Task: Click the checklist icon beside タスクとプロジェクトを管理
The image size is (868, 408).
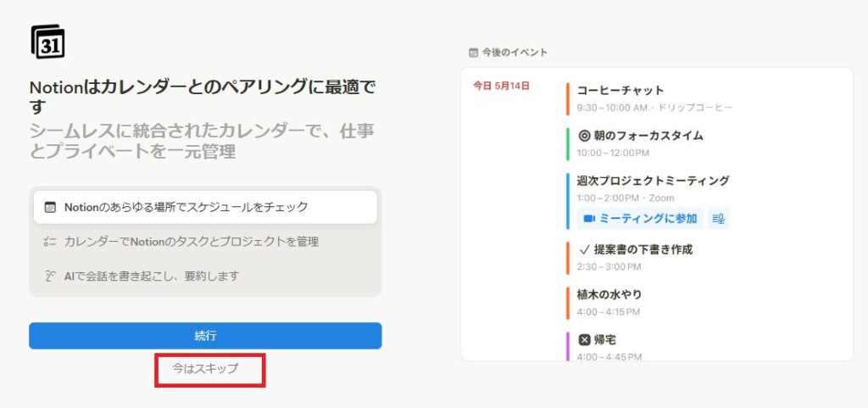Action: point(50,242)
